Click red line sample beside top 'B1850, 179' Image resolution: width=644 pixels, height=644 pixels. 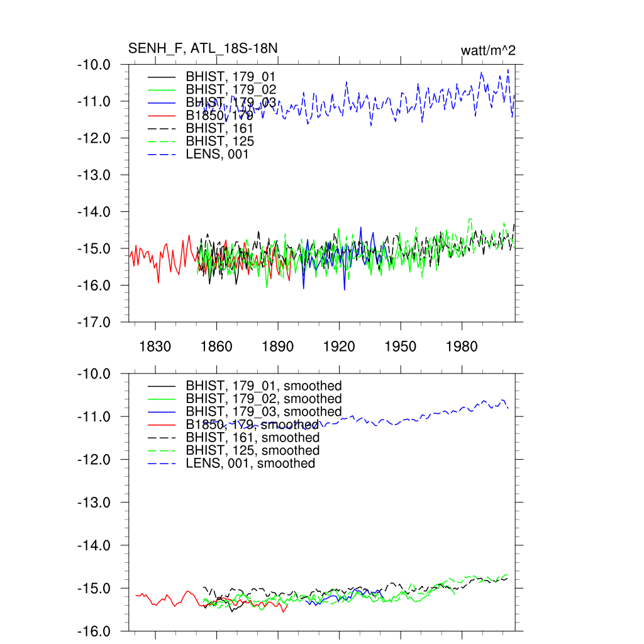[160, 116]
